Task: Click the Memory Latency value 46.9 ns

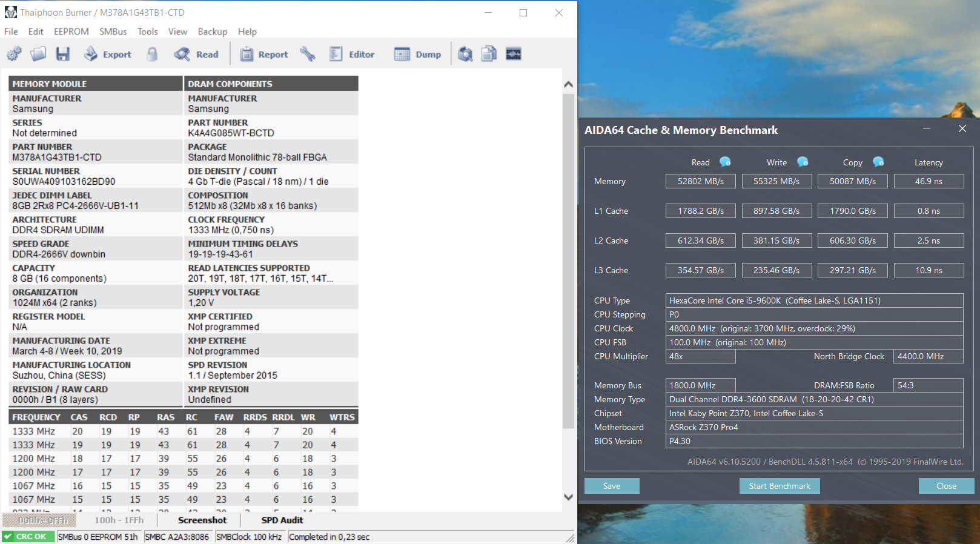Action: click(x=929, y=181)
